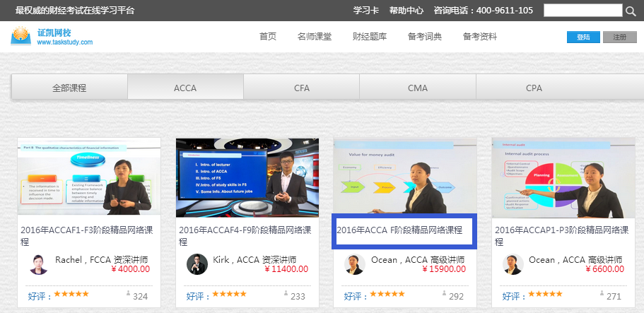Open 备考资料 navigation item
This screenshot has width=644, height=313.
coord(480,37)
